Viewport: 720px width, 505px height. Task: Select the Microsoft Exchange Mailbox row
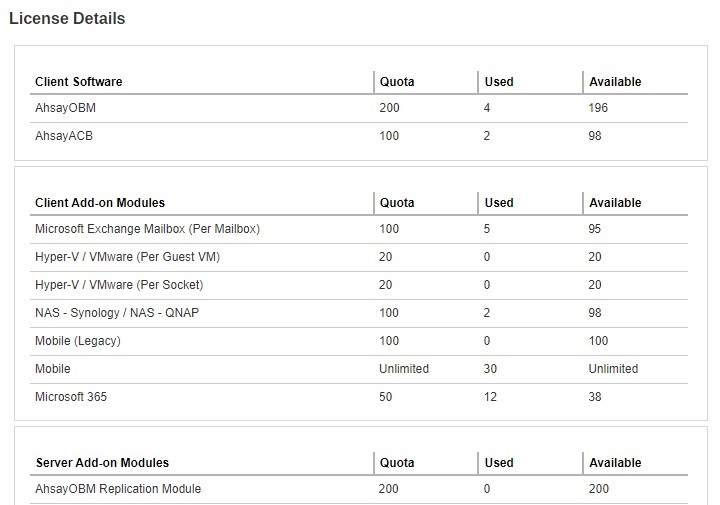pos(147,229)
